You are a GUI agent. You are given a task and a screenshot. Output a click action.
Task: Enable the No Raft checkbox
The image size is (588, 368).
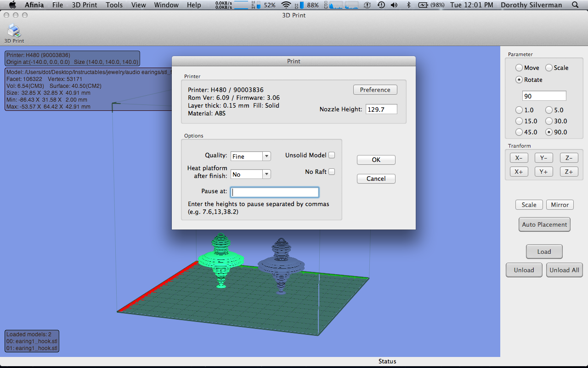332,172
